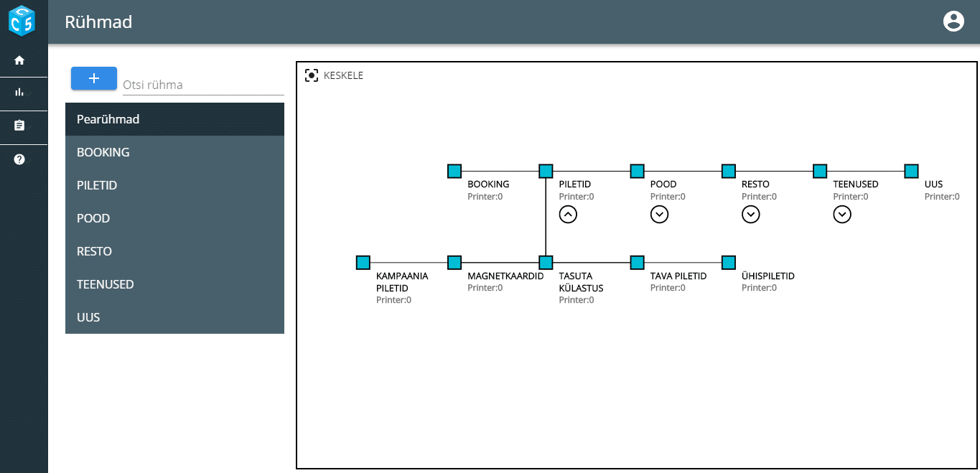
Task: Select PILETID in the group list
Action: pyautogui.click(x=174, y=185)
